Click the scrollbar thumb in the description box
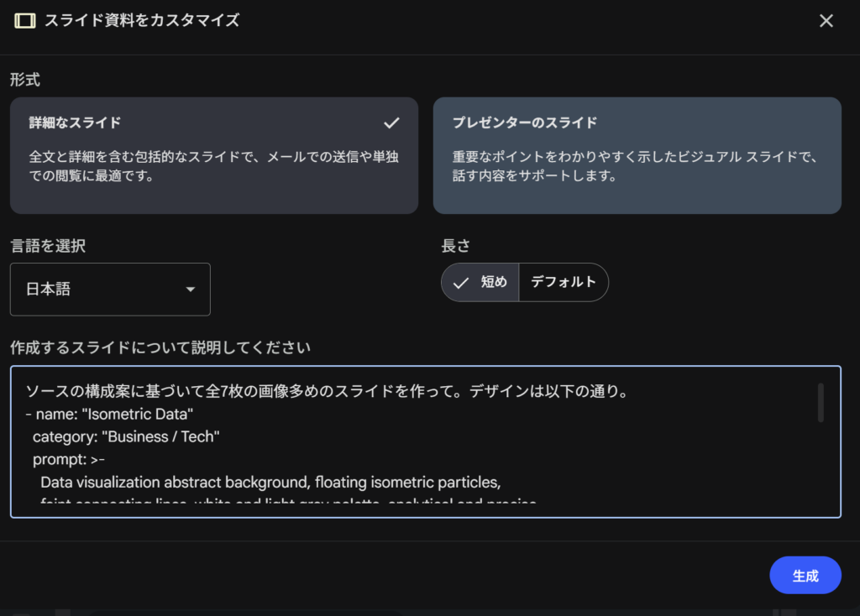This screenshot has width=860, height=616. tap(821, 401)
